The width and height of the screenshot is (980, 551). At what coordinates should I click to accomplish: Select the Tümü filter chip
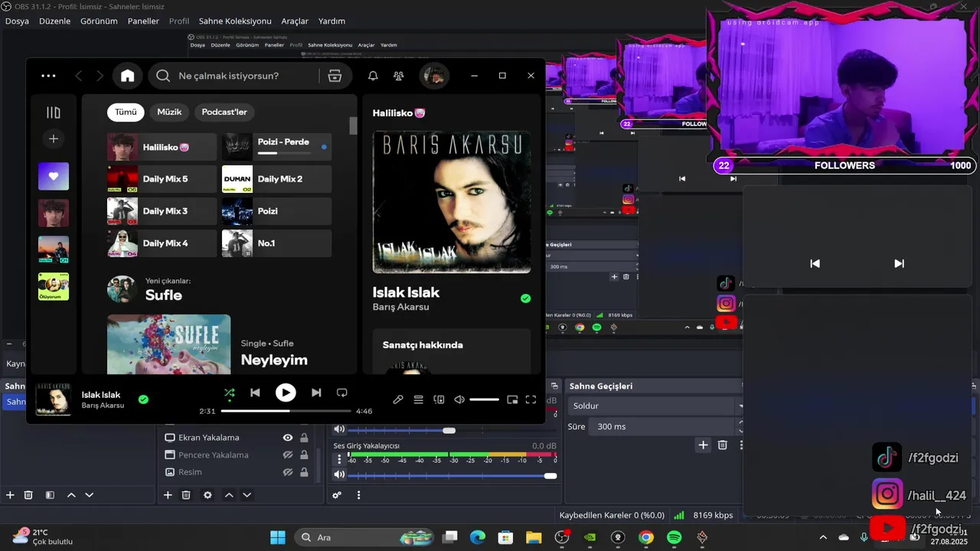(x=126, y=112)
